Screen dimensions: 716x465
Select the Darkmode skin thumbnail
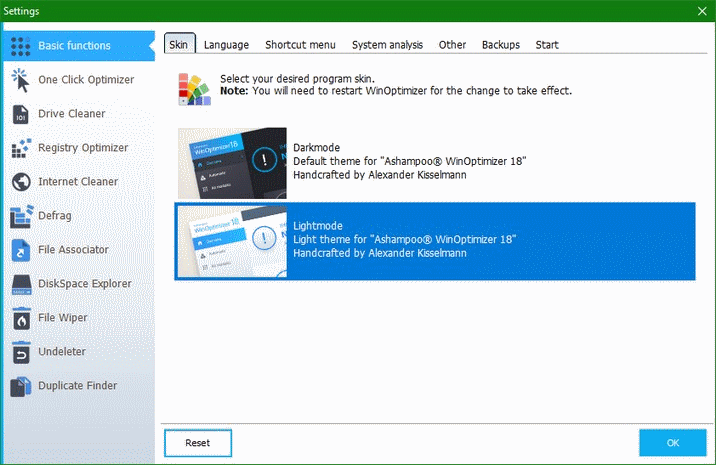(x=232, y=163)
